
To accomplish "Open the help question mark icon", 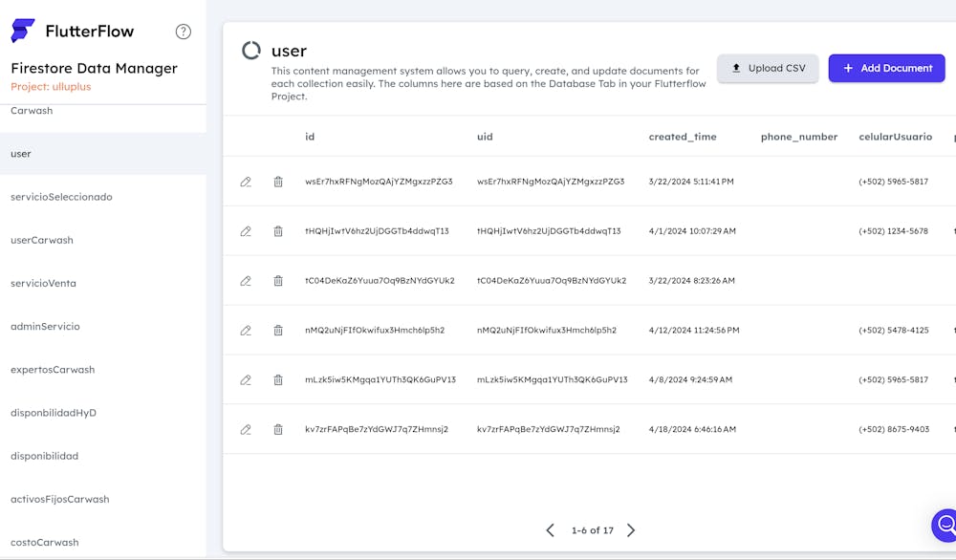I will [184, 32].
